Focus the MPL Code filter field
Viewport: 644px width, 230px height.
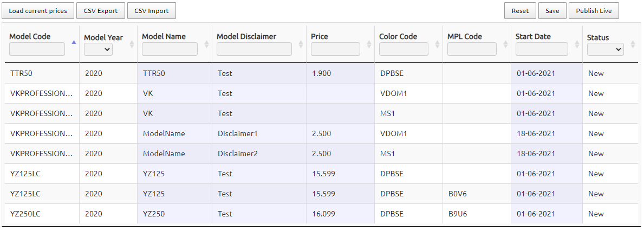(472, 49)
